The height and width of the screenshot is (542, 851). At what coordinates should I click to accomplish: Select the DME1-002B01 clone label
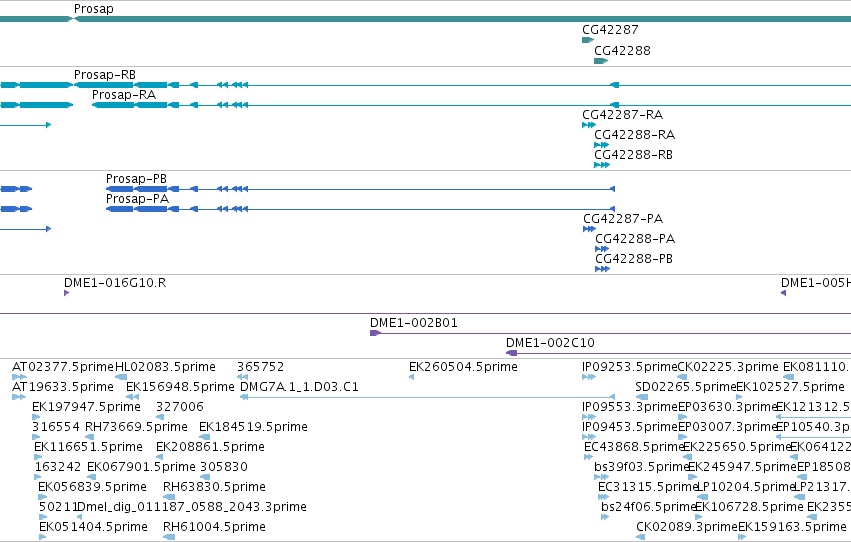click(414, 323)
